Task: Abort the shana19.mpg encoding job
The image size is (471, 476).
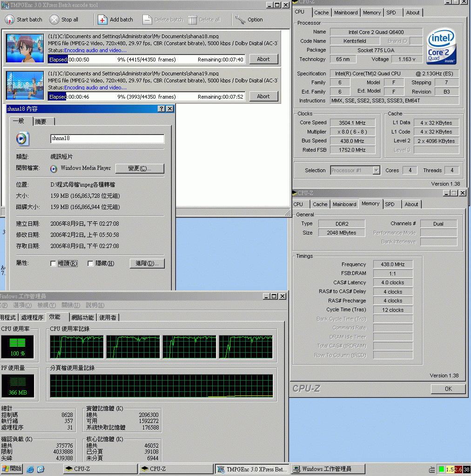Action: coord(263,96)
